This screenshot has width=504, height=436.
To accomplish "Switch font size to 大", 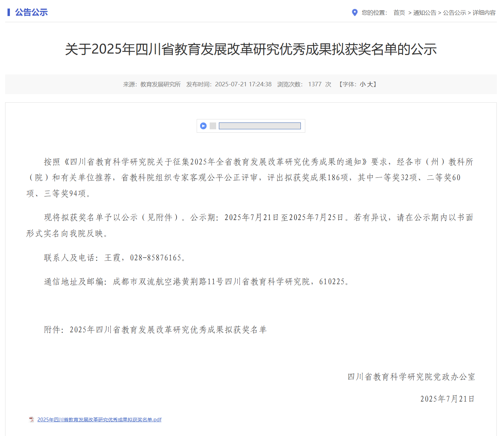I will [370, 84].
